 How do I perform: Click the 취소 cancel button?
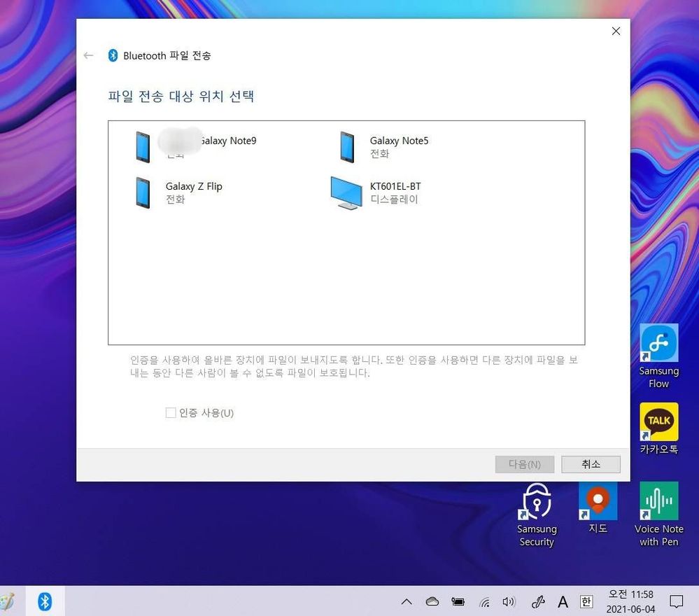591,464
